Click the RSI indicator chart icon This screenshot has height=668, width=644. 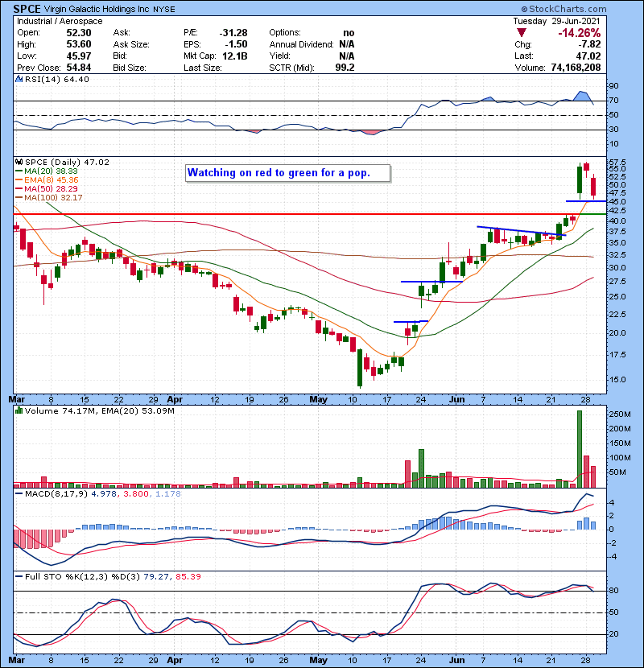[x=19, y=79]
